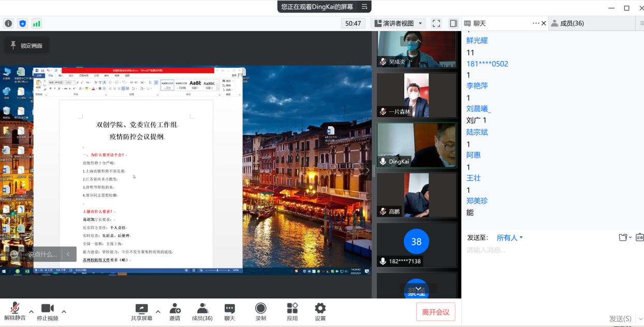Click the 离开会议 leave meeting button
644x327 pixels.
tap(435, 312)
